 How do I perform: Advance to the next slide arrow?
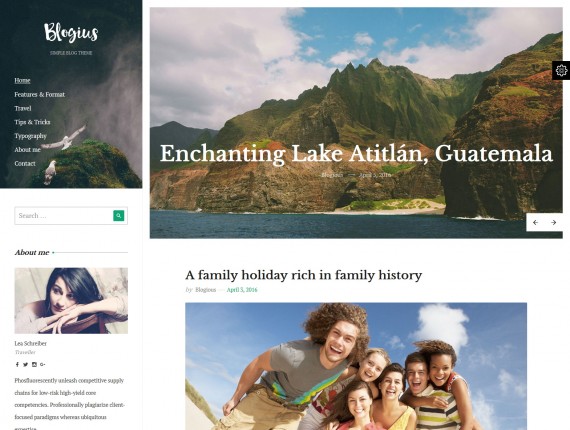(x=553, y=222)
